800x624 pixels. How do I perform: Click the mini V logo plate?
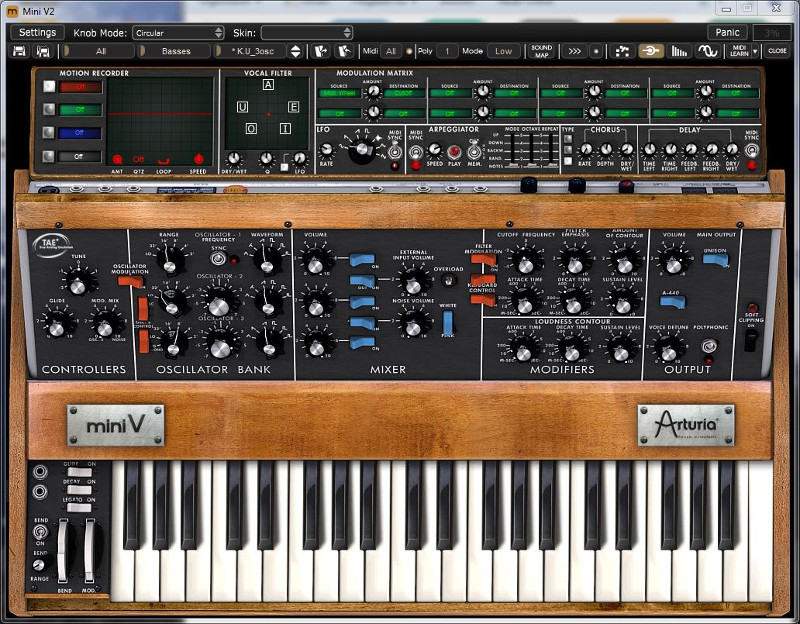click(x=116, y=425)
